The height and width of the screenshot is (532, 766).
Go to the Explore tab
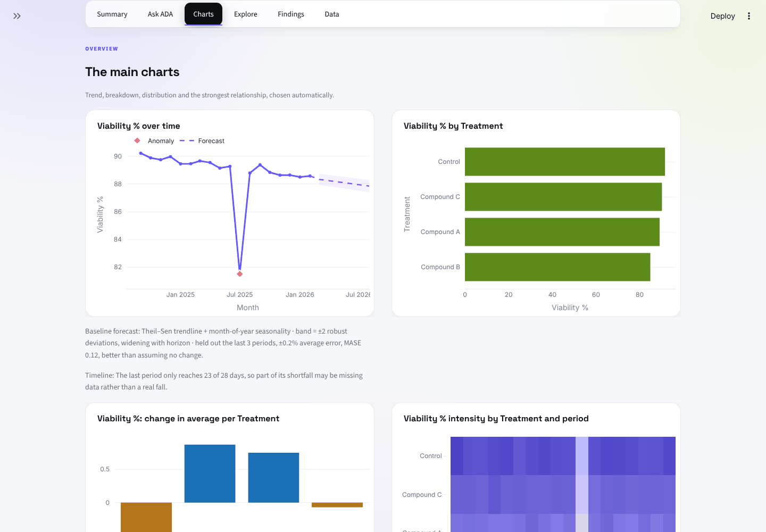pos(246,14)
